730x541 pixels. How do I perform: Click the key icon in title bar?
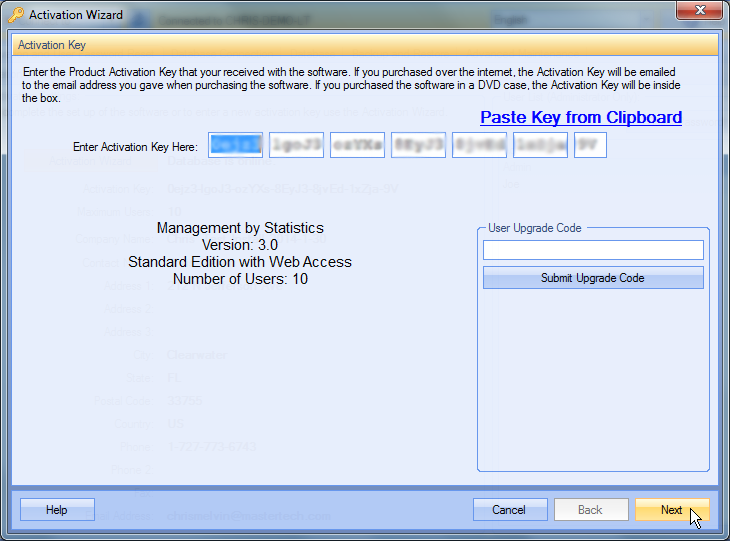pyautogui.click(x=16, y=15)
